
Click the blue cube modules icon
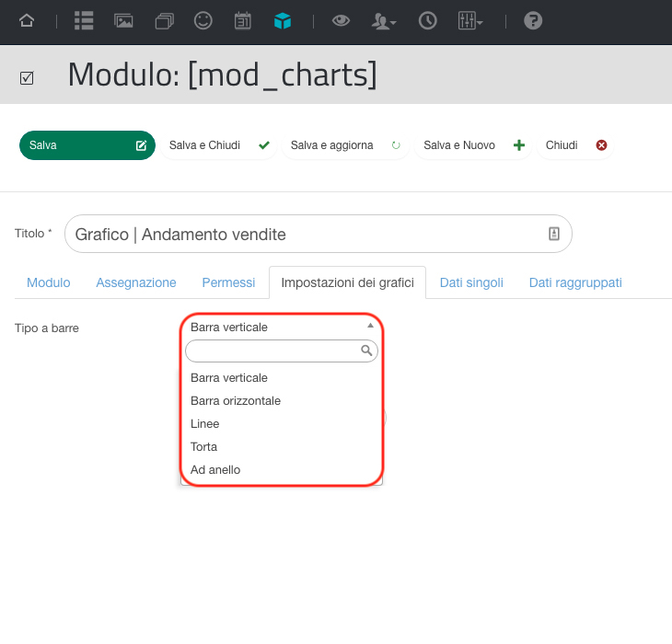(283, 20)
